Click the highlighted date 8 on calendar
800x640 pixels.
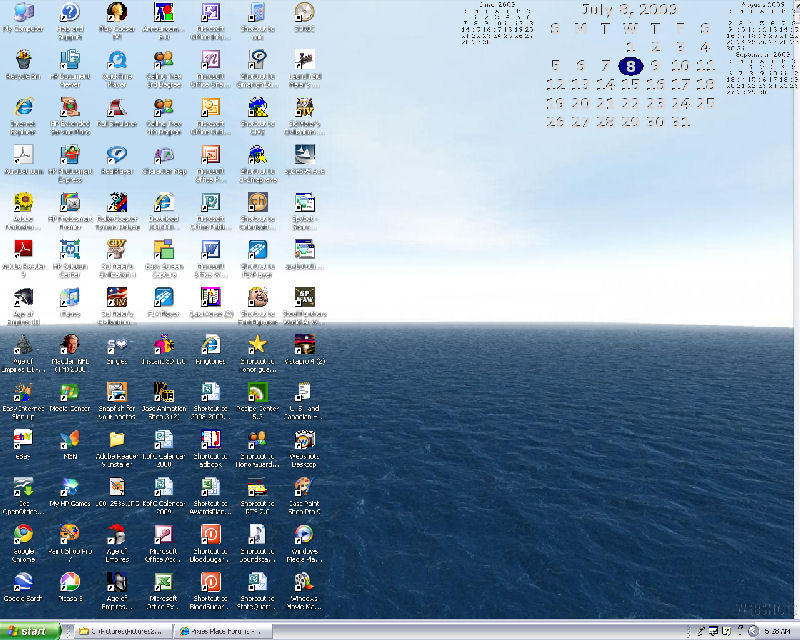tap(630, 67)
